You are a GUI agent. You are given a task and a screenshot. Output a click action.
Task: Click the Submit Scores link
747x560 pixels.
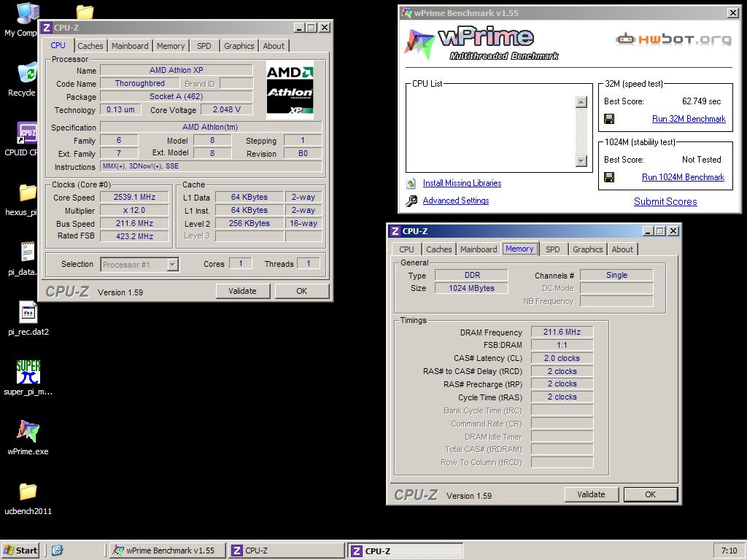point(665,201)
